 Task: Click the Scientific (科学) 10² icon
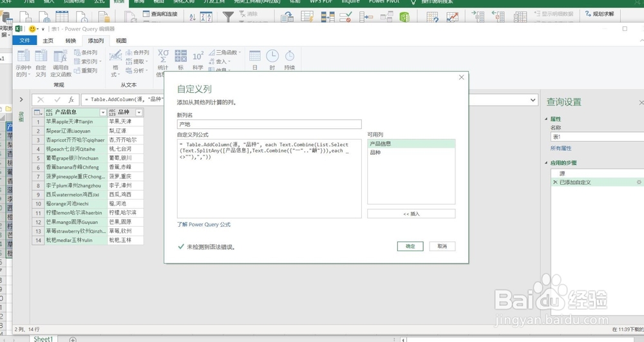(198, 56)
